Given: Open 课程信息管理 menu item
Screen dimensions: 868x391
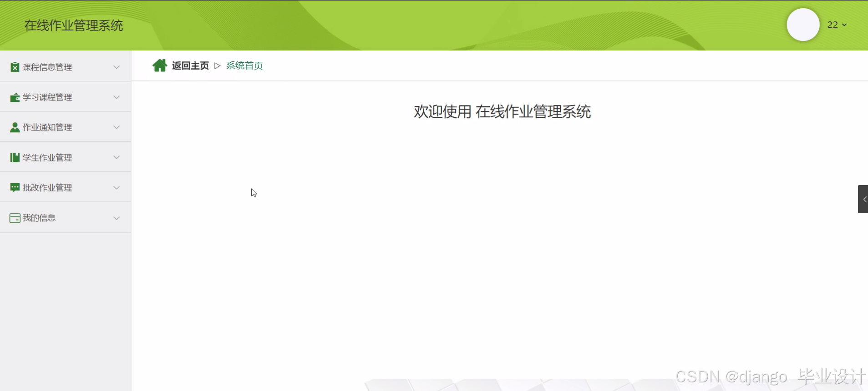Looking at the screenshot, I should tap(66, 67).
